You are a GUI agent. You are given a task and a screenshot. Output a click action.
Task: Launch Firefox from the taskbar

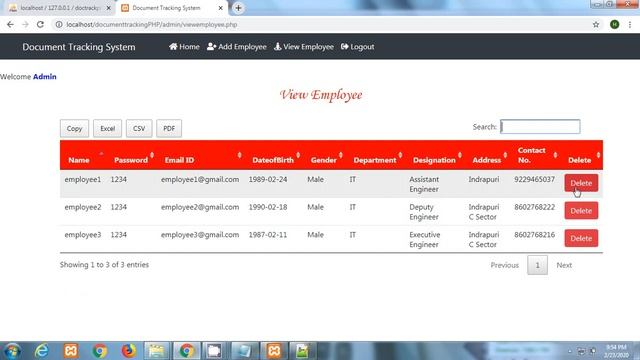(x=129, y=351)
